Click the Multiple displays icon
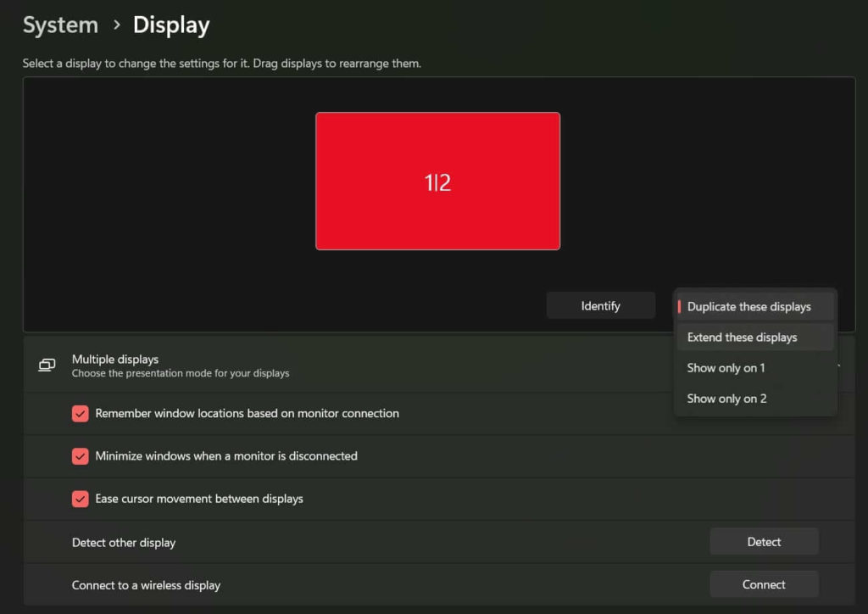Viewport: 868px width, 614px height. pyautogui.click(x=47, y=366)
